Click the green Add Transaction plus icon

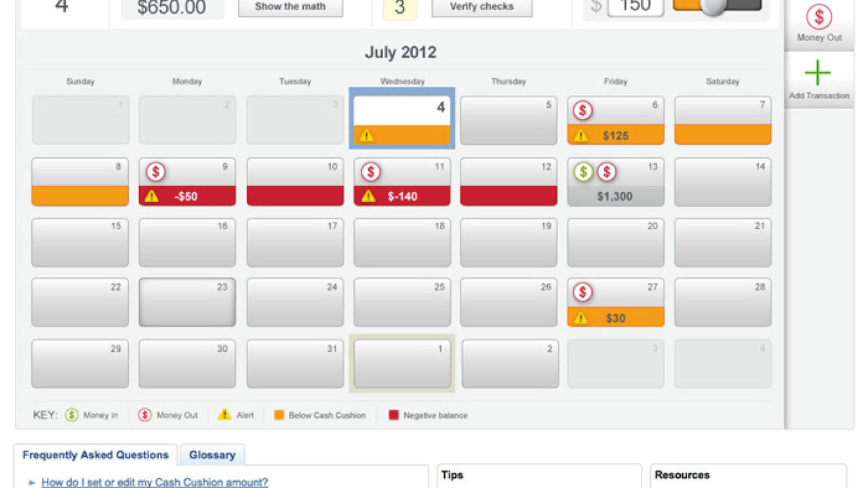pos(818,72)
